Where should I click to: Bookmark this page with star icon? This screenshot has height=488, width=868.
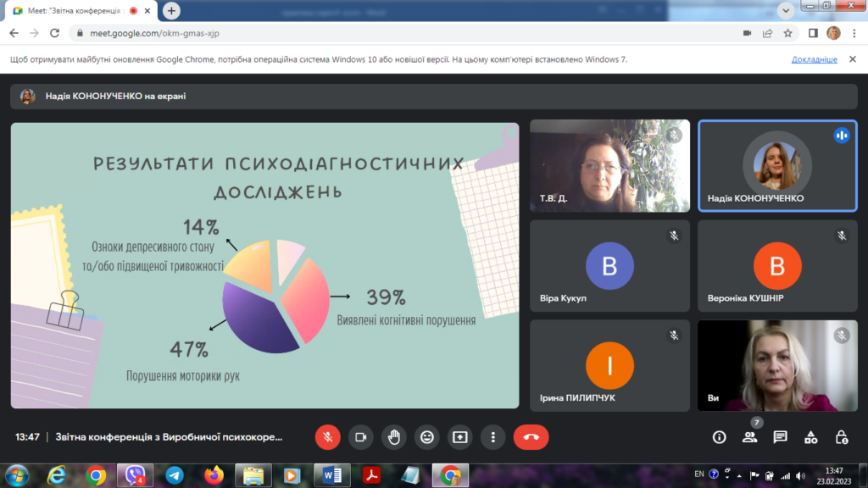(x=787, y=33)
